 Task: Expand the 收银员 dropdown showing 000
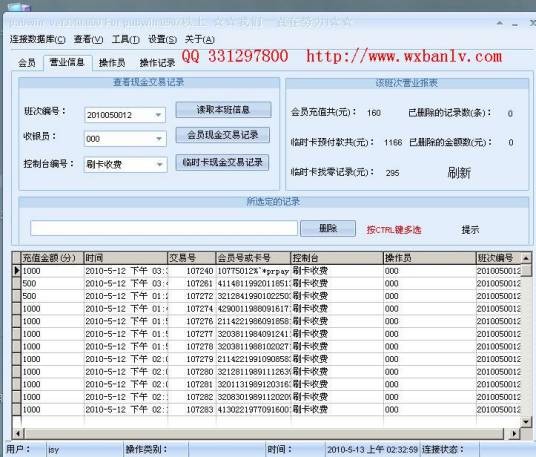[159, 139]
